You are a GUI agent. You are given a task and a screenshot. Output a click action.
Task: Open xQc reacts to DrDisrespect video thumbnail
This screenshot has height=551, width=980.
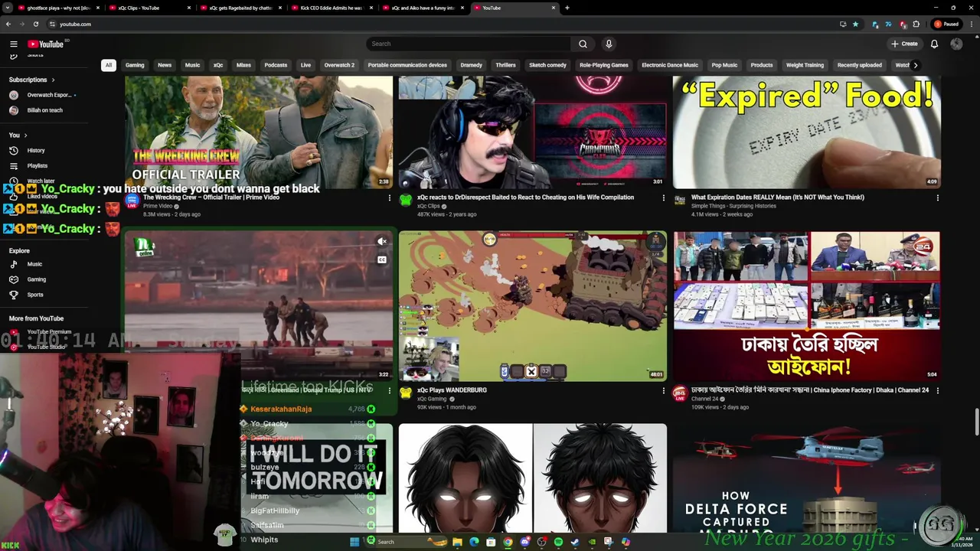(x=532, y=132)
